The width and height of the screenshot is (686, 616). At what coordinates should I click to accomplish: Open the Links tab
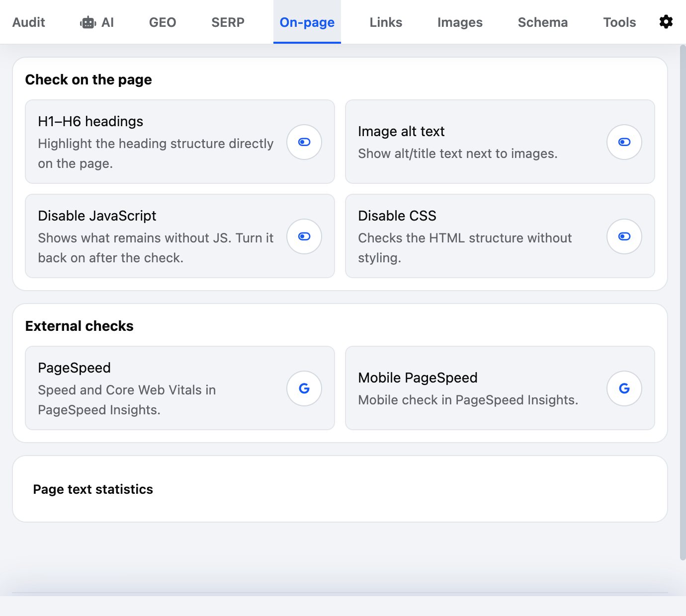tap(386, 22)
